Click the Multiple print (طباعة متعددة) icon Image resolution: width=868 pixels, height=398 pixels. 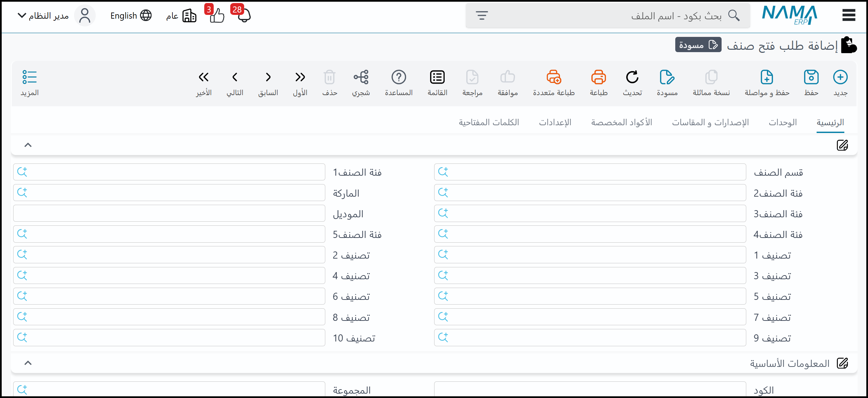(554, 78)
